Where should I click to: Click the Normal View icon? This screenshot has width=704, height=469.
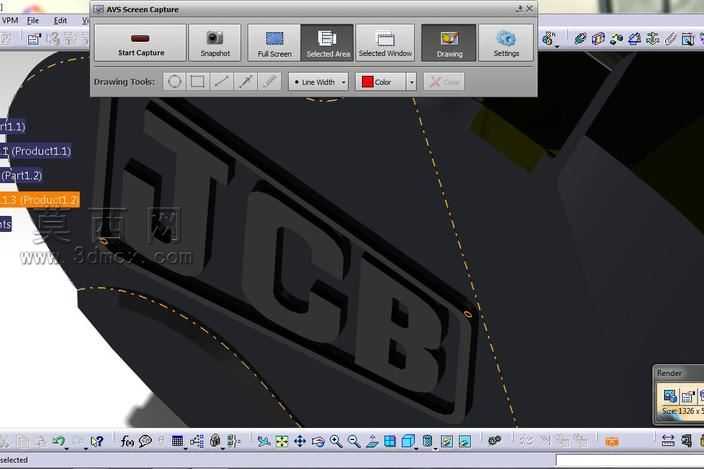[x=372, y=442]
